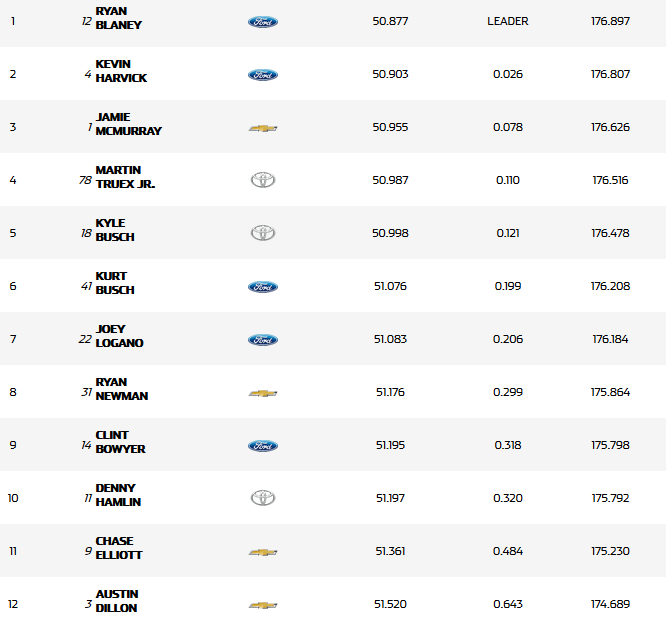Click the Ford logo beside Kurt Busch
The height and width of the screenshot is (626, 666).
click(262, 287)
